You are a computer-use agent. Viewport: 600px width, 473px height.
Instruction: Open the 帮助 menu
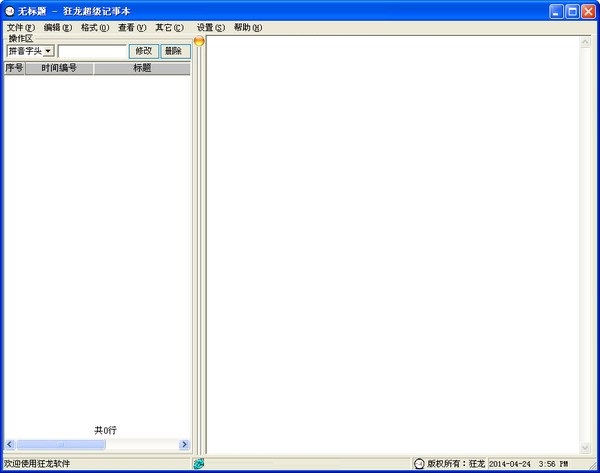pos(248,28)
